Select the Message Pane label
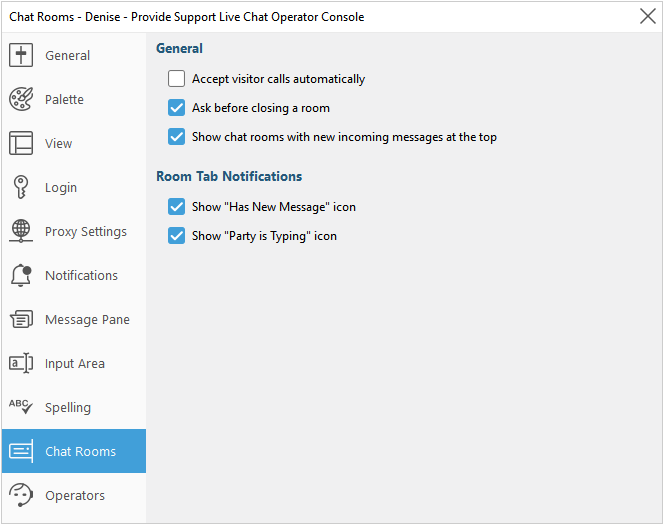Screen dimensions: 664x525 click(87, 320)
